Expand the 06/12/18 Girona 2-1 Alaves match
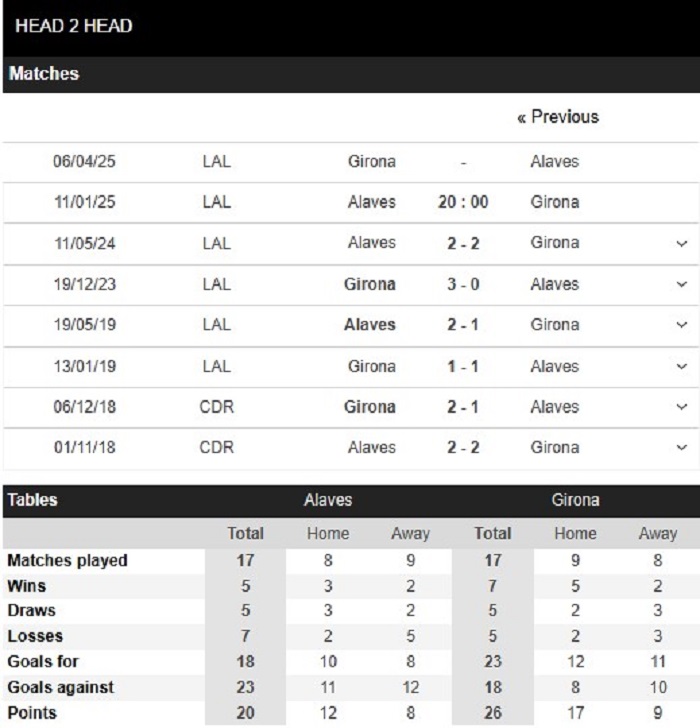Viewport: 700px width, 728px height. 681,407
